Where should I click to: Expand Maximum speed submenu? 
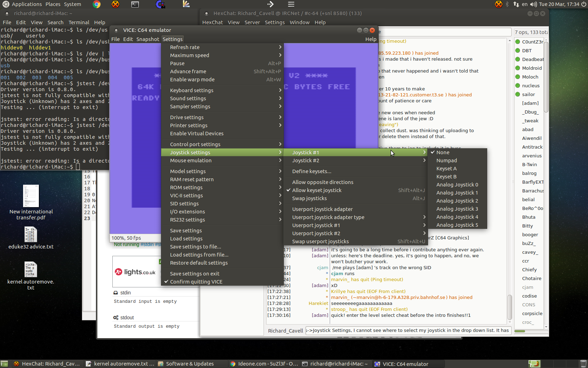pos(222,55)
